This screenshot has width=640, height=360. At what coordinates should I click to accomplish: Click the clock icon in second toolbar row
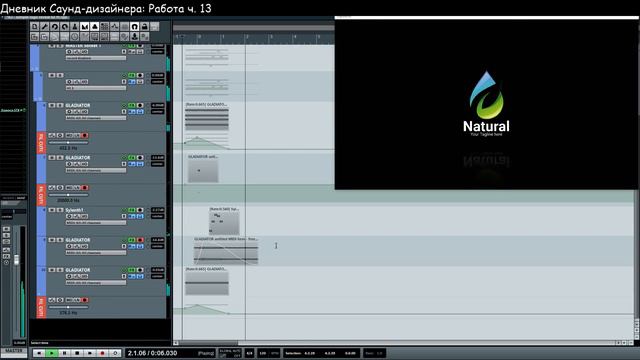(x=74, y=37)
